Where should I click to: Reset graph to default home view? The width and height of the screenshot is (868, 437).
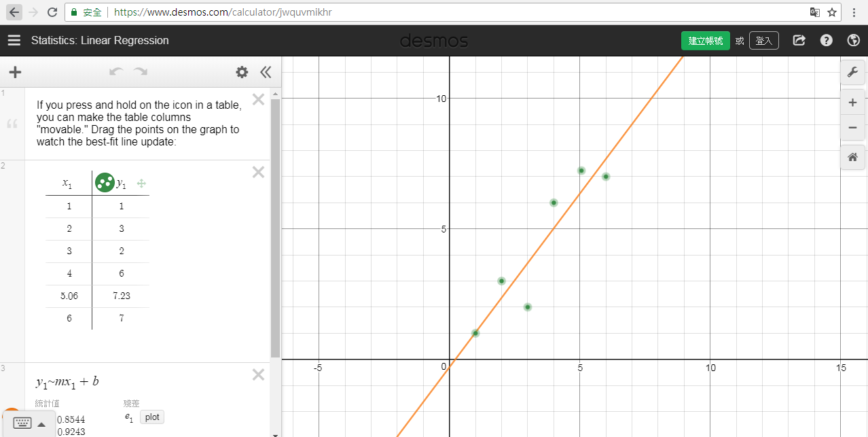click(x=853, y=157)
